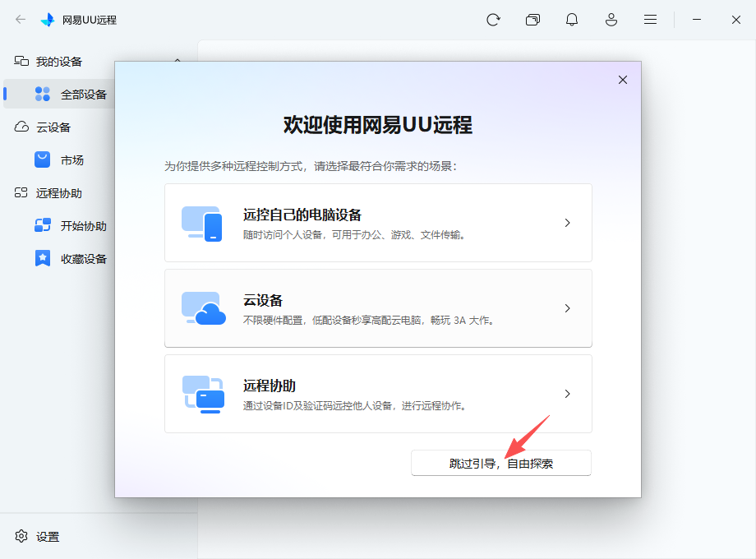Expand chevron on 远程协助 card
The width and height of the screenshot is (756, 559).
point(568,394)
